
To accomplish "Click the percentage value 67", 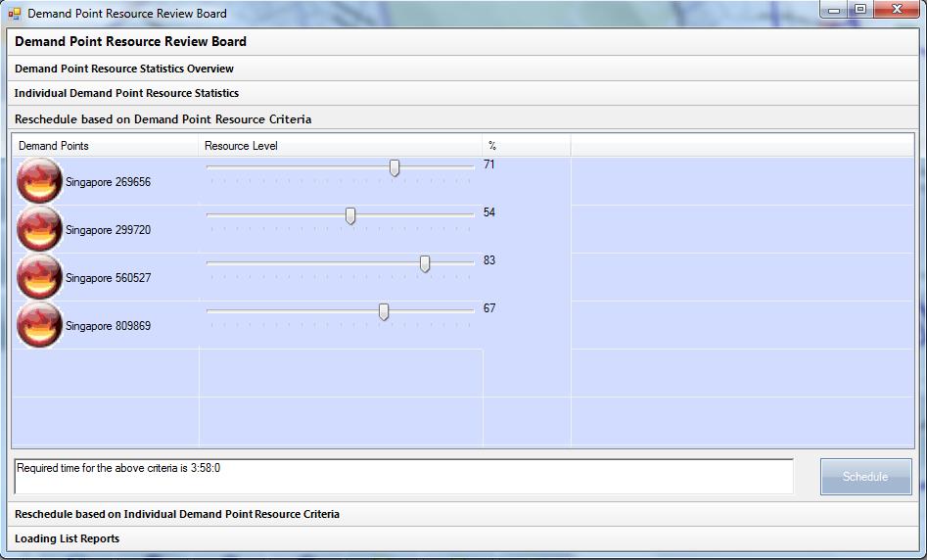I will (x=488, y=308).
